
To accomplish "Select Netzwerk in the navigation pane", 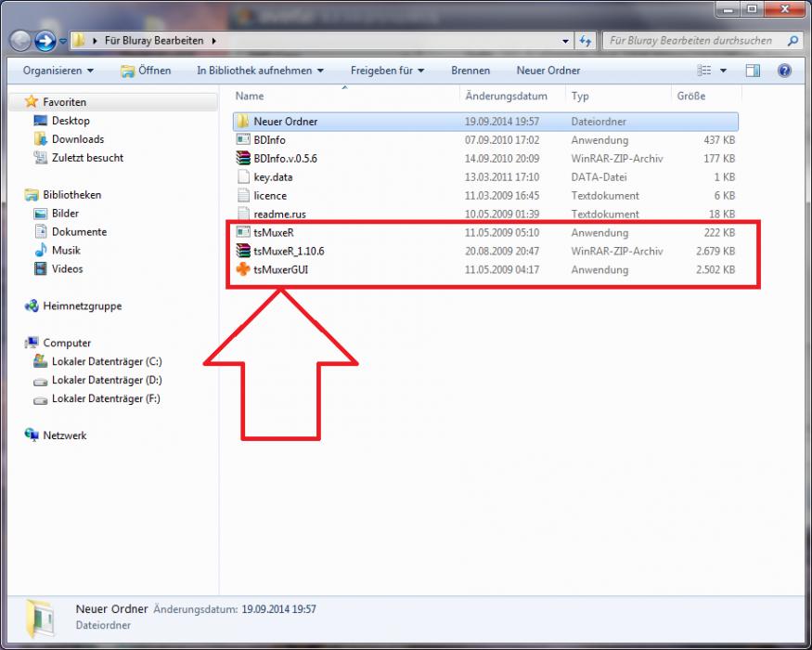I will (65, 435).
